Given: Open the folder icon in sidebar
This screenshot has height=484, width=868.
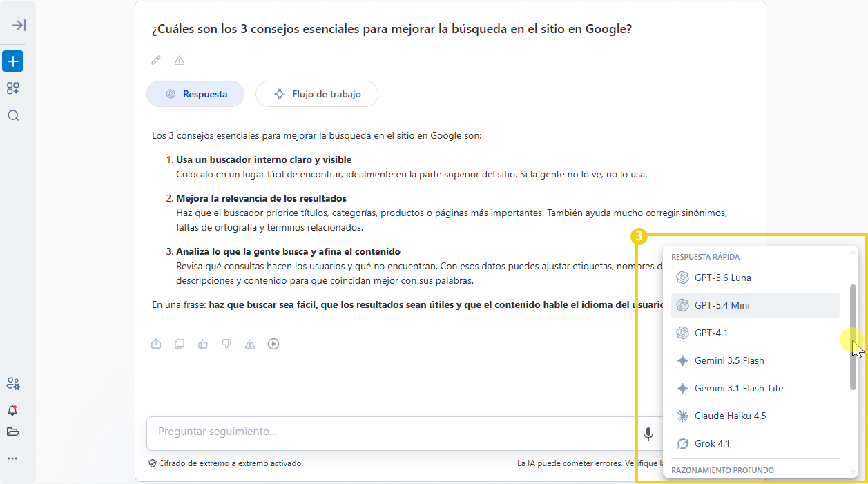Looking at the screenshot, I should (x=12, y=432).
